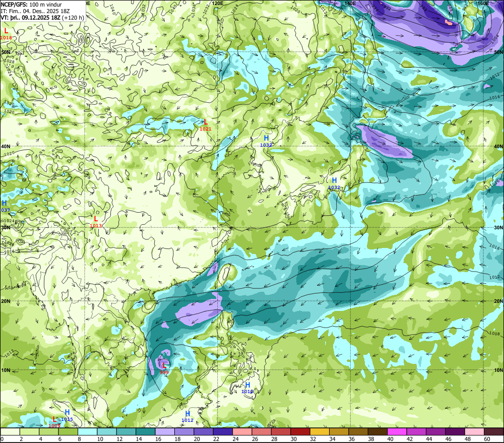Viewport: 504px width, 443px height.
Task: Click the 'IT: Fim.. 04. Des.. 2025 18Z' line
Action: (x=35, y=11)
